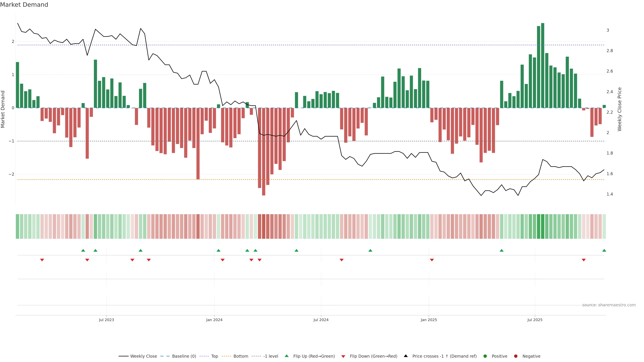The height and width of the screenshot is (362, 644).
Task: Select the tallest green demand bar
Action: click(543, 66)
